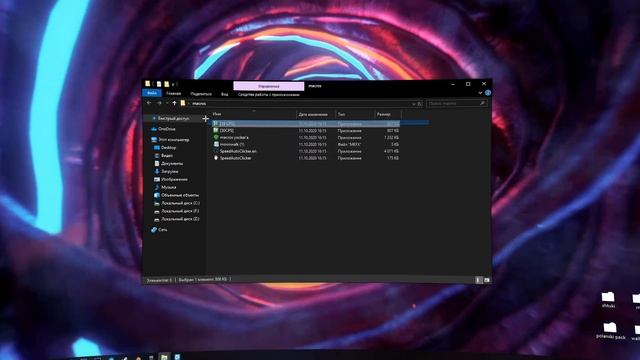Open the Вид ribbon tab
Image resolution: width=640 pixels, height=360 pixels.
click(224, 94)
